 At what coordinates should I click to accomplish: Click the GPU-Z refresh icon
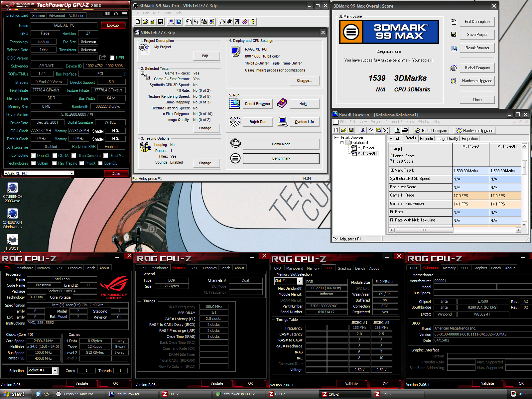[x=116, y=14]
